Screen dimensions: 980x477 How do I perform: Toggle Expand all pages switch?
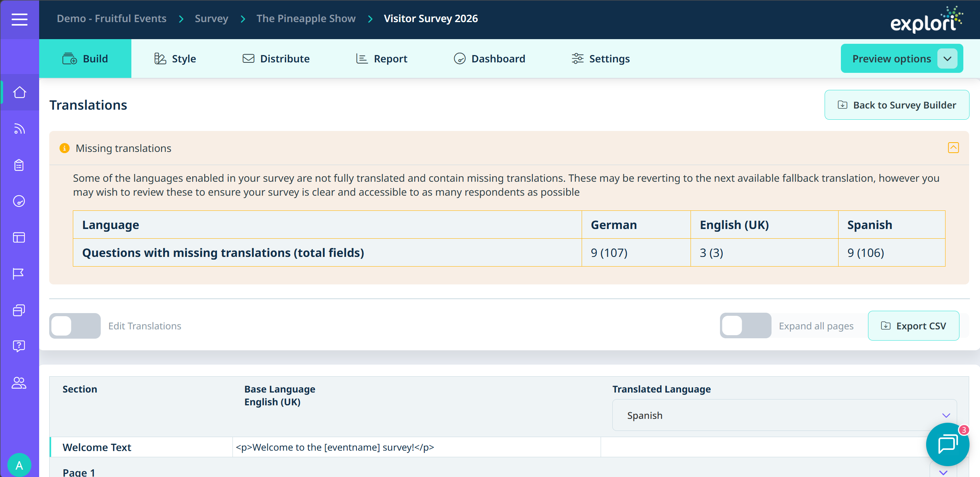coord(745,326)
